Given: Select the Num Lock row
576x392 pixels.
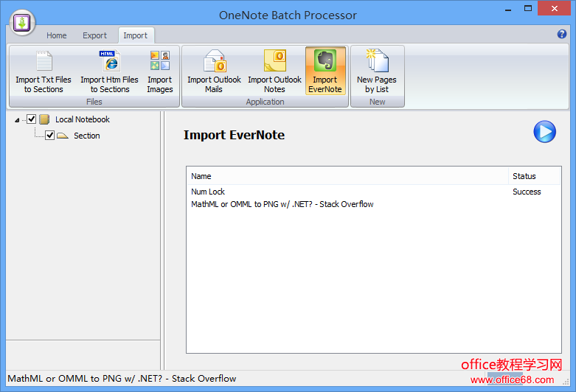Looking at the screenshot, I should pyautogui.click(x=373, y=192).
